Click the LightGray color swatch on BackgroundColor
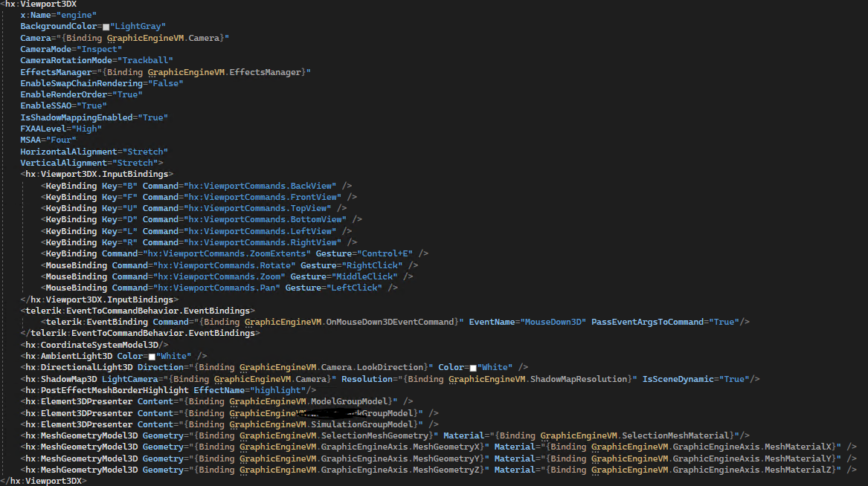The width and height of the screenshot is (868, 486). click(x=105, y=26)
